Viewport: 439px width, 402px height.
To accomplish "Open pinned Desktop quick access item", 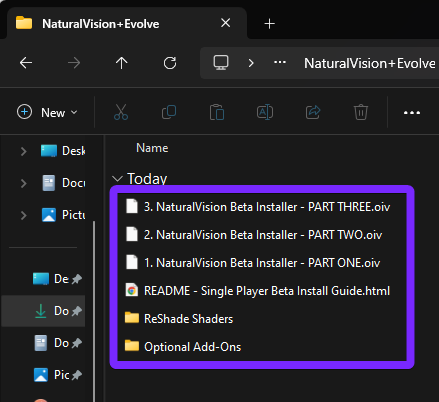I will pyautogui.click(x=57, y=279).
